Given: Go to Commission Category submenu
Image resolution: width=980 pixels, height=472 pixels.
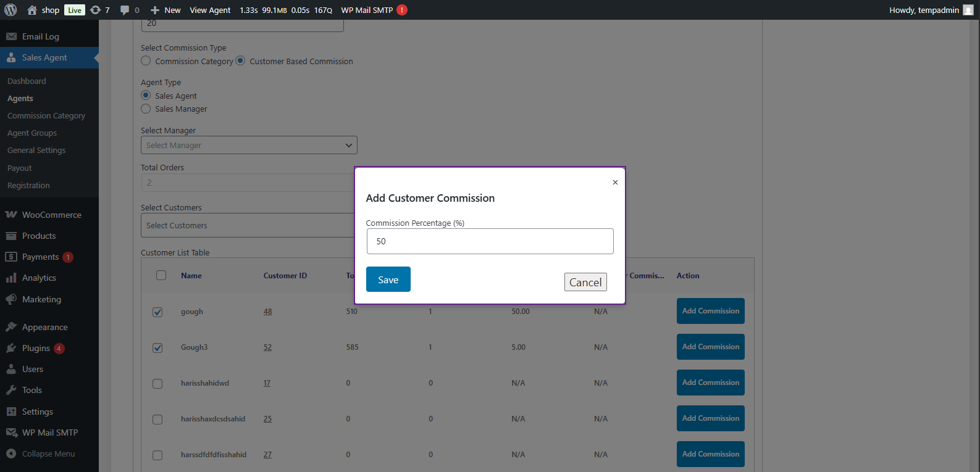Looking at the screenshot, I should click(46, 116).
